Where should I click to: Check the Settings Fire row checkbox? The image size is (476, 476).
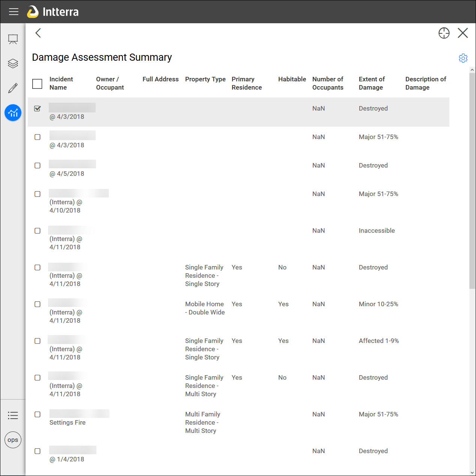click(x=37, y=414)
